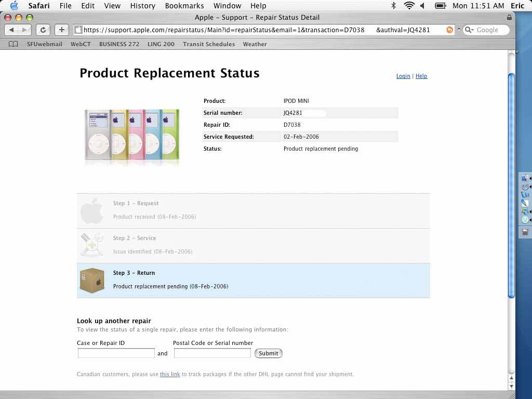Image resolution: width=532 pixels, height=399 pixels.
Task: Open the Transit Schedules bookmark
Action: pos(209,44)
